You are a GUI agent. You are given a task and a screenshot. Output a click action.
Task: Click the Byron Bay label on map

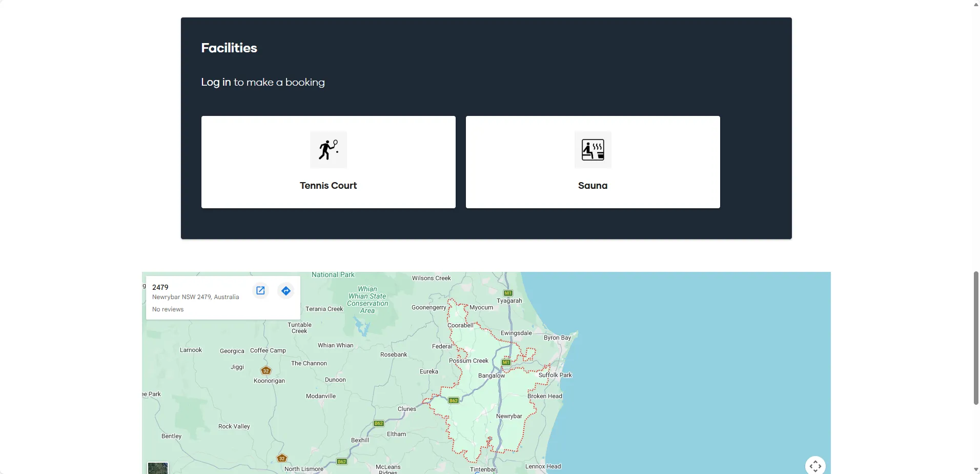(x=557, y=338)
